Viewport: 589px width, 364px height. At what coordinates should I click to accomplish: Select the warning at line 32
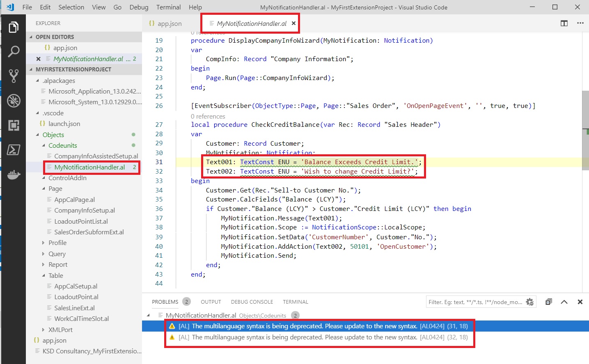(319, 337)
